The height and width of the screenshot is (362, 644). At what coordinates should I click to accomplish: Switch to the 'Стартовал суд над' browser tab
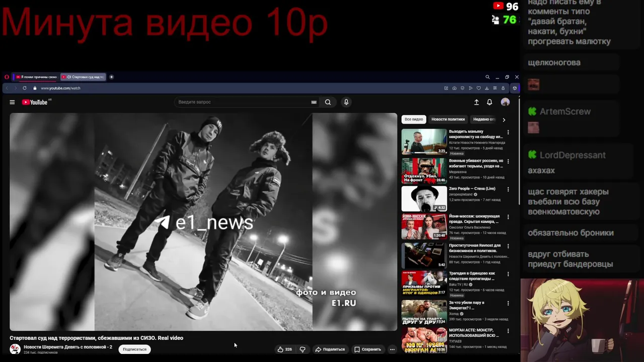[x=83, y=77]
